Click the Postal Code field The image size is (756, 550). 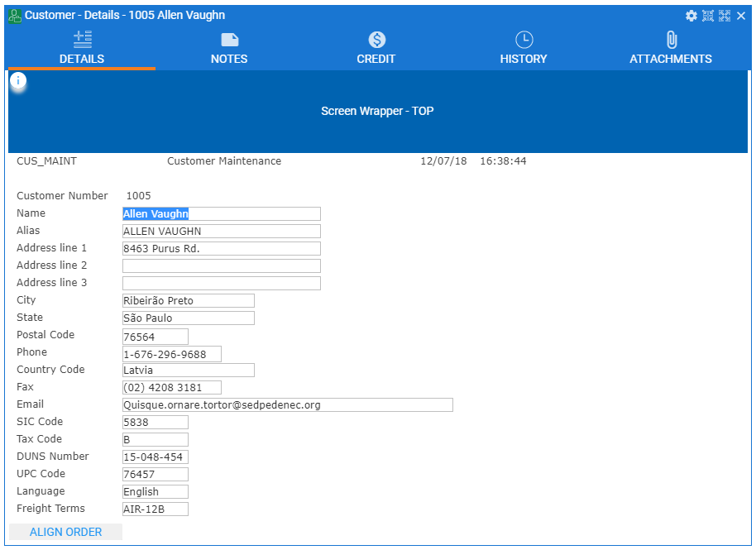click(155, 337)
